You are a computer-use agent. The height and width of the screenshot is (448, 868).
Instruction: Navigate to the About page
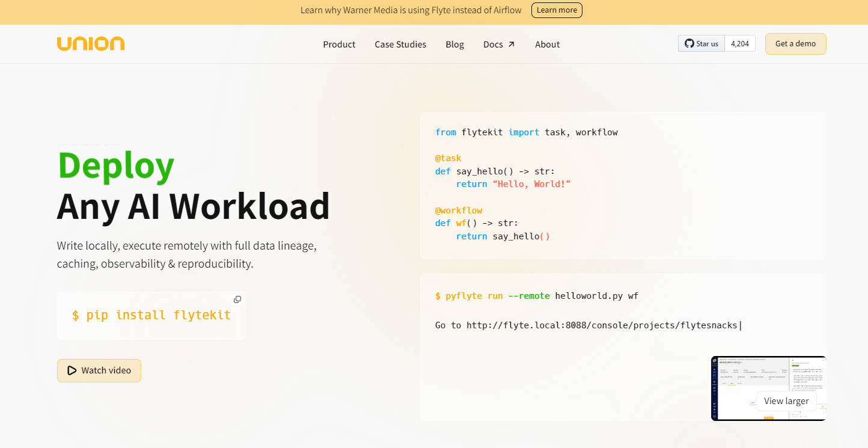pyautogui.click(x=547, y=44)
